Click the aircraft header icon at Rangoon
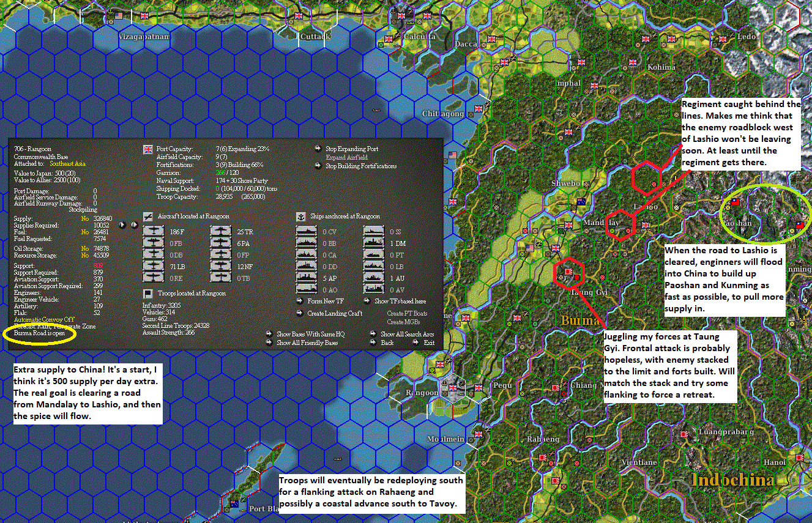The image size is (812, 523). pyautogui.click(x=147, y=216)
